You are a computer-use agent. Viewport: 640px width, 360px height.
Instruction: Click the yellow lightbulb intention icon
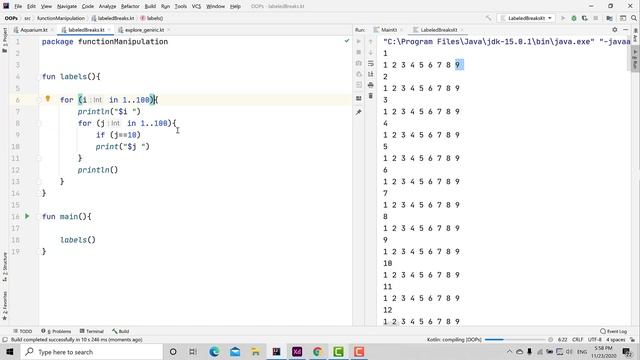(x=48, y=99)
